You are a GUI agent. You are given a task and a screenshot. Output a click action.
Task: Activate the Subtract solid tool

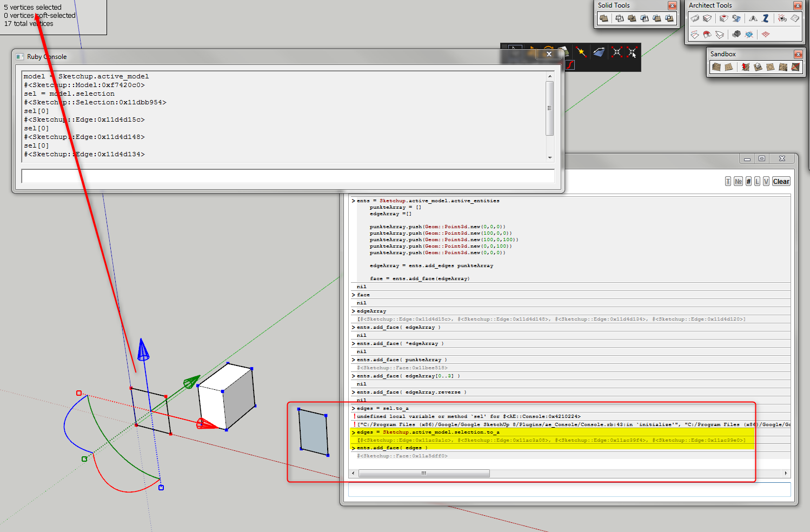644,18
